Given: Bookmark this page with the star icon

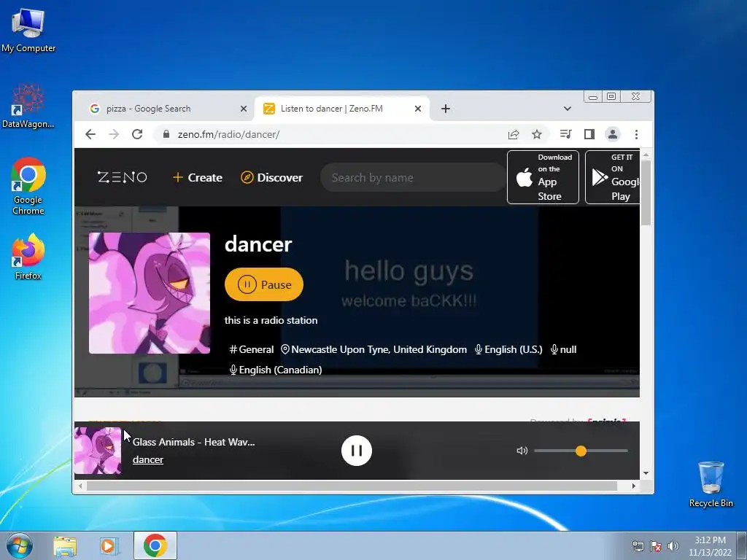Looking at the screenshot, I should (537, 134).
